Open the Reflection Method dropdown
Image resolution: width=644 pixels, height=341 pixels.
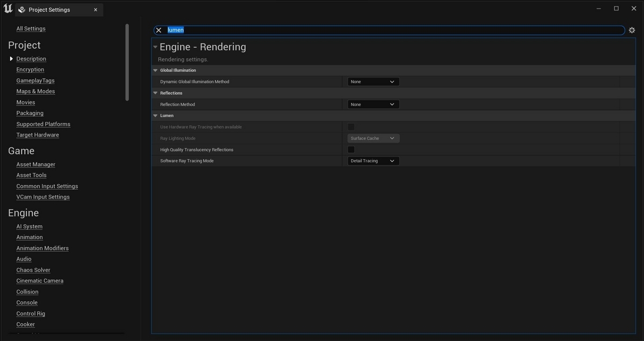(x=374, y=105)
